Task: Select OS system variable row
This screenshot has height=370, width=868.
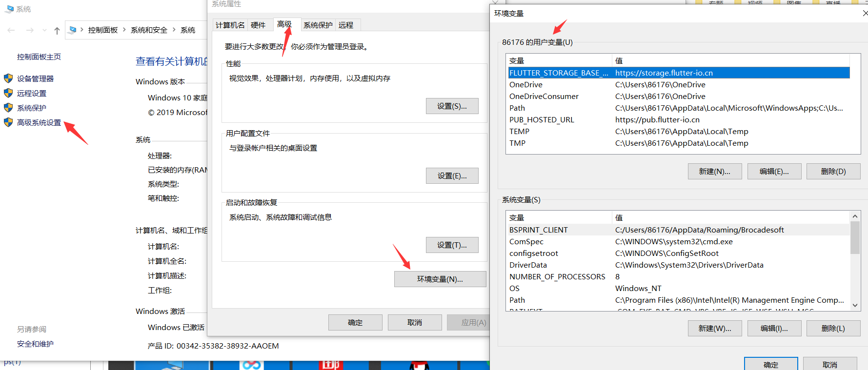Action: click(x=679, y=288)
